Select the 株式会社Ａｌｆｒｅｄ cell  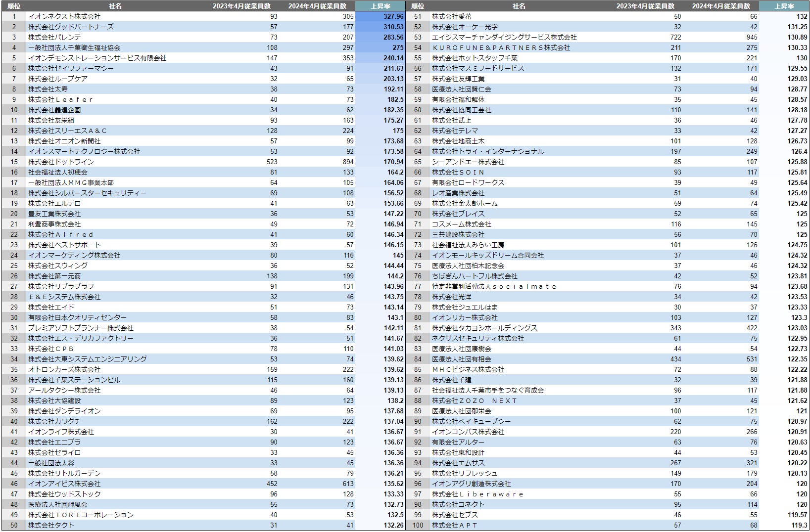point(60,234)
